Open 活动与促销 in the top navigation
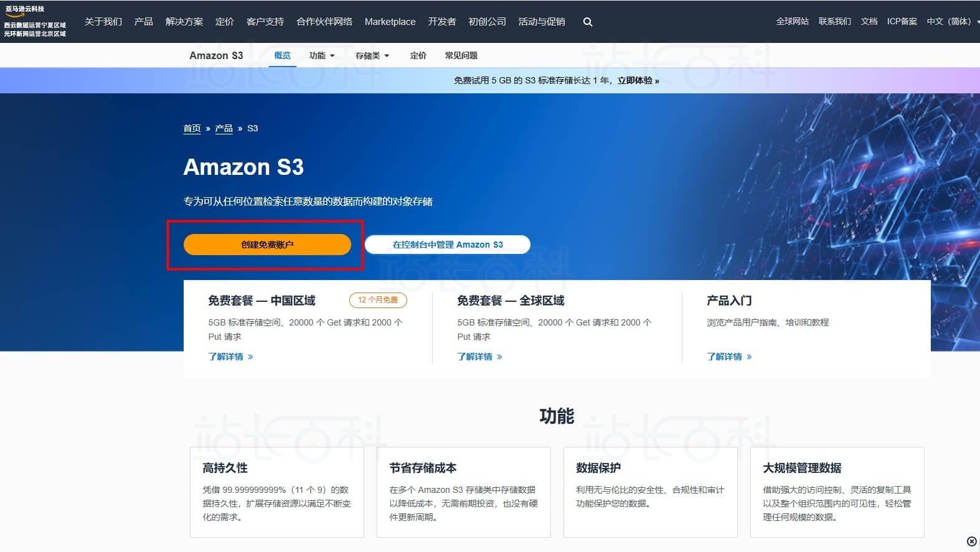The image size is (980, 552). coord(542,22)
